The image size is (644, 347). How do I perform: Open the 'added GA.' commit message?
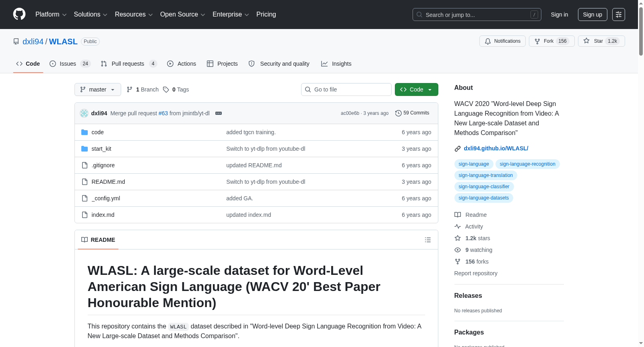(239, 198)
